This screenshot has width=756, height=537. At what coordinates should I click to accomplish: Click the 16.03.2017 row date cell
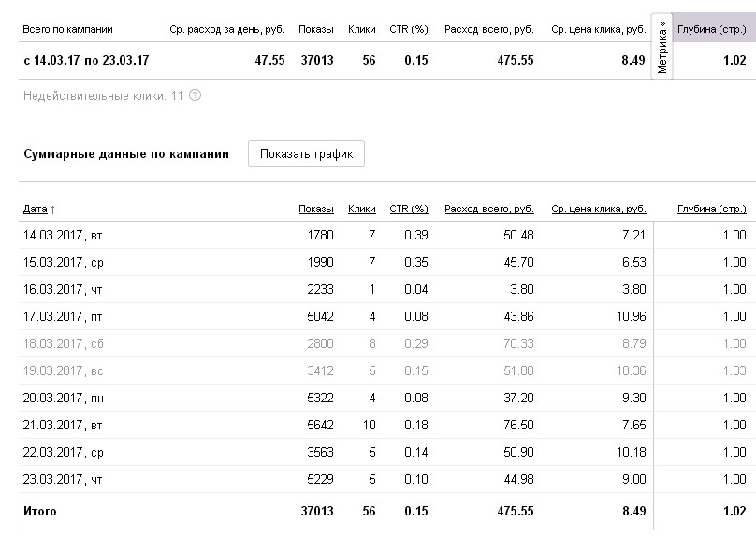click(64, 290)
